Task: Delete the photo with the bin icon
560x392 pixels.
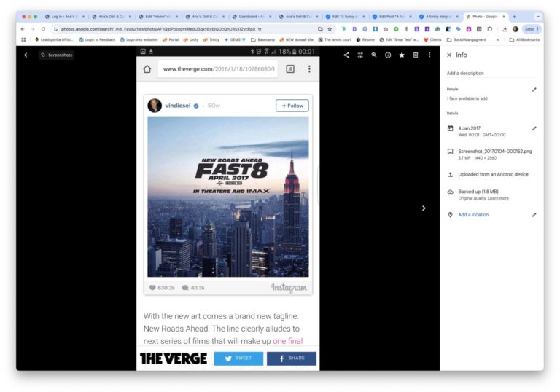Action: pos(416,55)
